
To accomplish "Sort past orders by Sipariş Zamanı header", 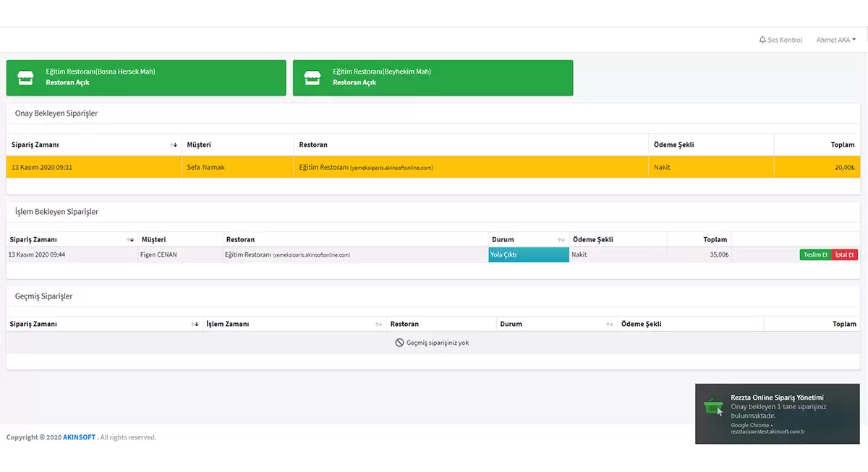I will coord(33,325).
